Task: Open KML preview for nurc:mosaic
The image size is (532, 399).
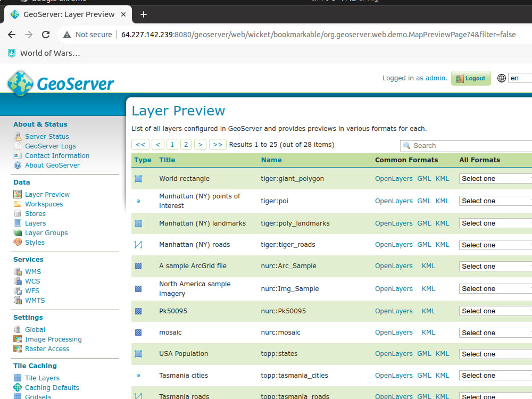Action: (x=428, y=332)
